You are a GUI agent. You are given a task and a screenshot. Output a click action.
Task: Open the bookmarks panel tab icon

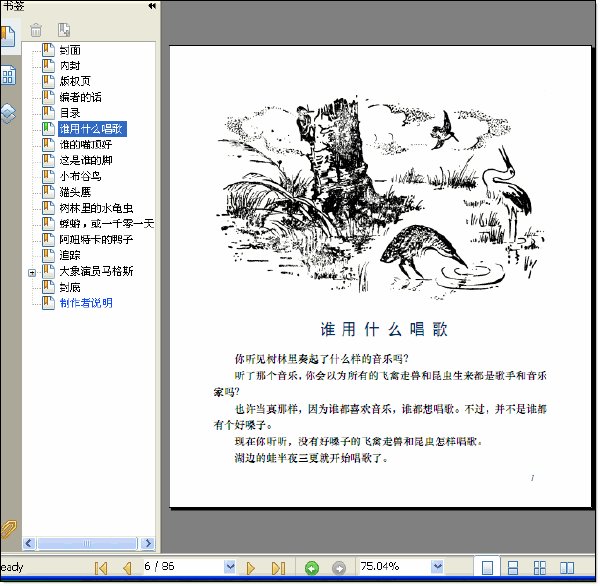(8, 37)
